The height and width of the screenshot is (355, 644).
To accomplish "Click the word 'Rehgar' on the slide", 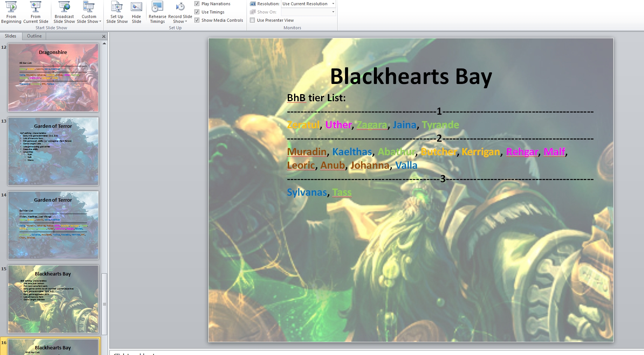I will [522, 152].
